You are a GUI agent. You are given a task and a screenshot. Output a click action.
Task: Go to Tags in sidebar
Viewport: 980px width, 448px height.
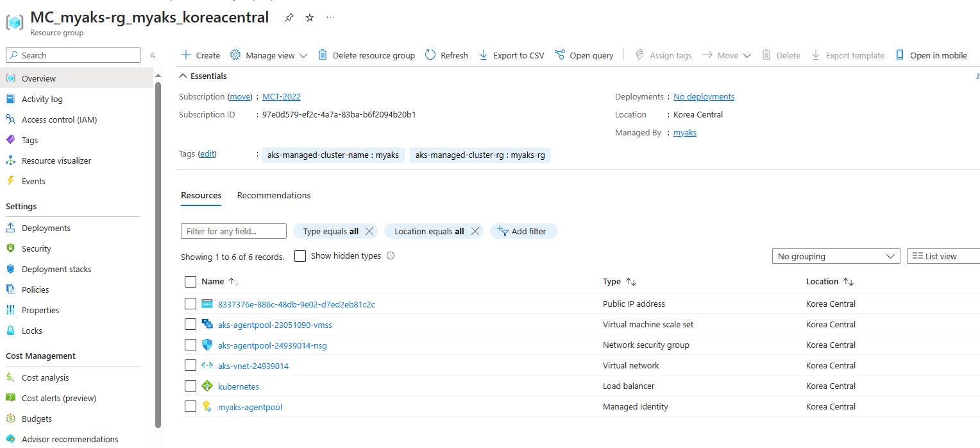tap(30, 140)
